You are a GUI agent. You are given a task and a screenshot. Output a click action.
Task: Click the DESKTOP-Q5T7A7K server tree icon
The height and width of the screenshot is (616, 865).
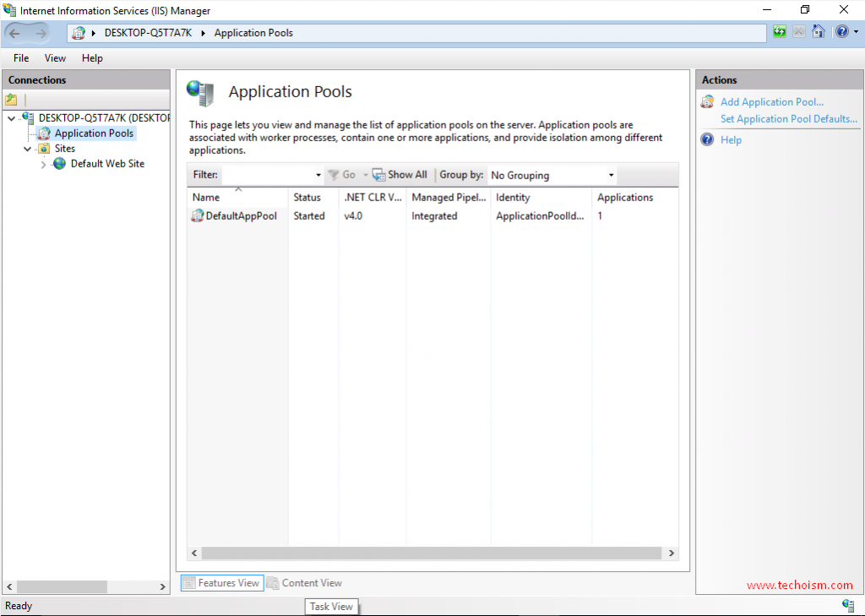28,117
